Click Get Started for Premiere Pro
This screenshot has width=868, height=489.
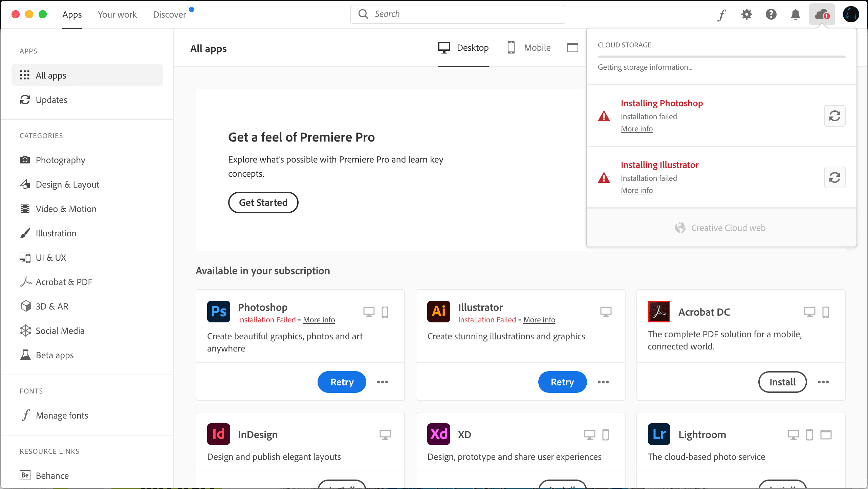point(263,203)
